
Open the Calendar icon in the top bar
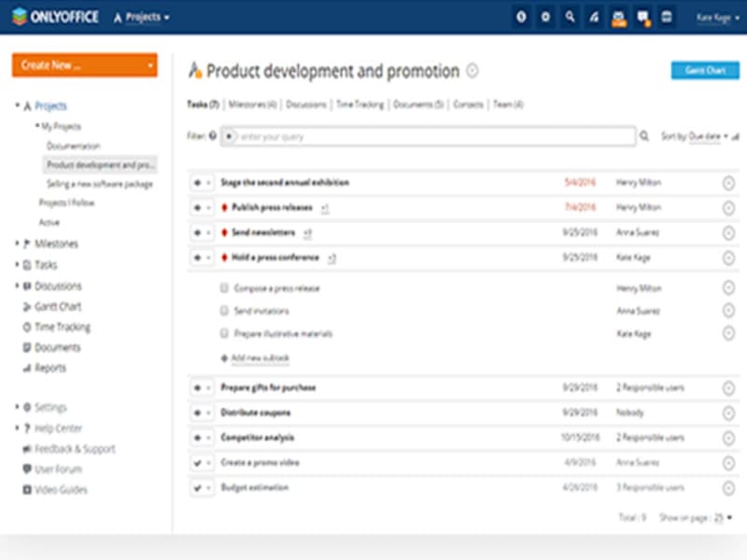[x=667, y=16]
